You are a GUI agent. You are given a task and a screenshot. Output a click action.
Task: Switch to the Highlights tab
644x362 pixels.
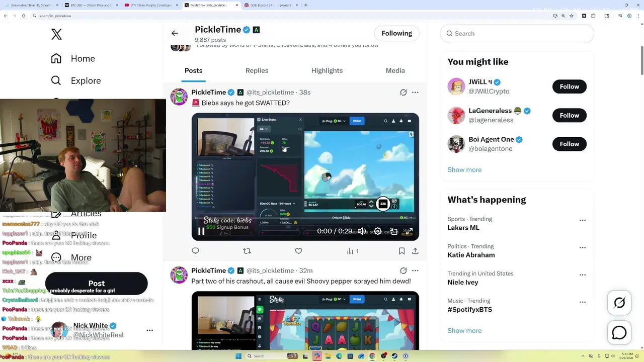tap(327, 70)
